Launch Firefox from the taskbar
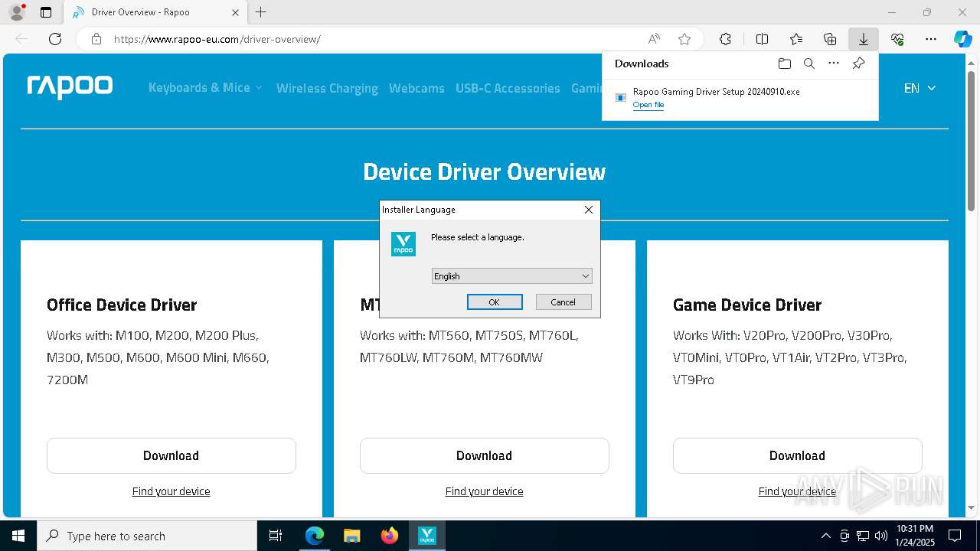 click(389, 536)
